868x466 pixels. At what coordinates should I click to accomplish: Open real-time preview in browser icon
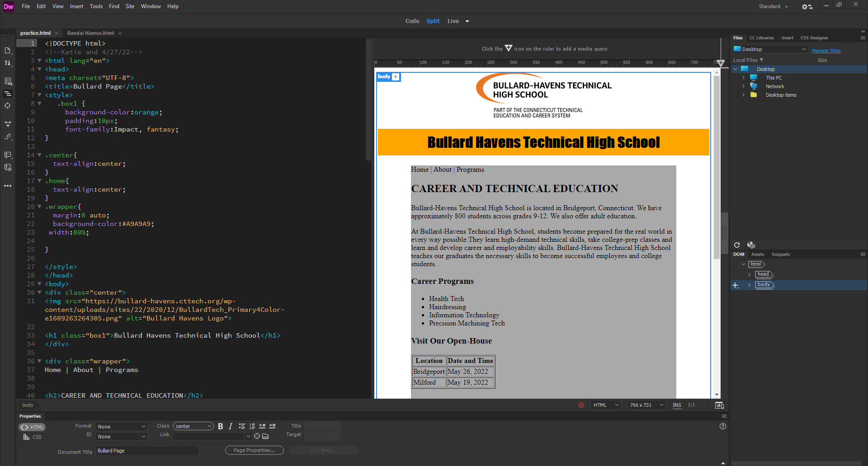(x=719, y=405)
